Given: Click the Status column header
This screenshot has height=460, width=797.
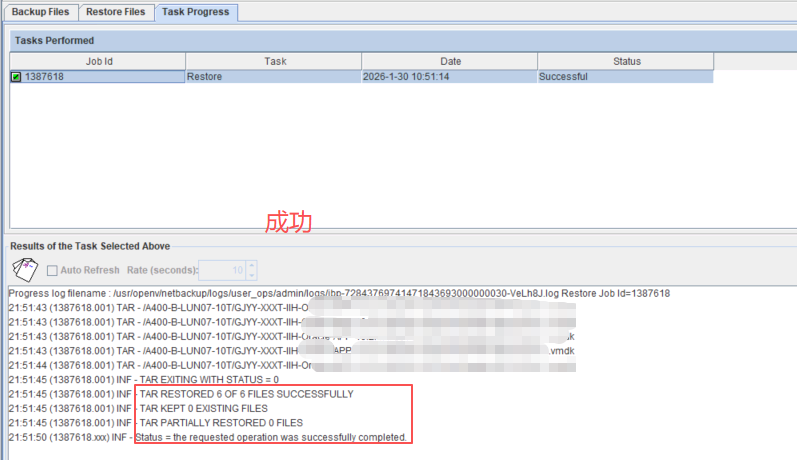Looking at the screenshot, I should [x=626, y=61].
